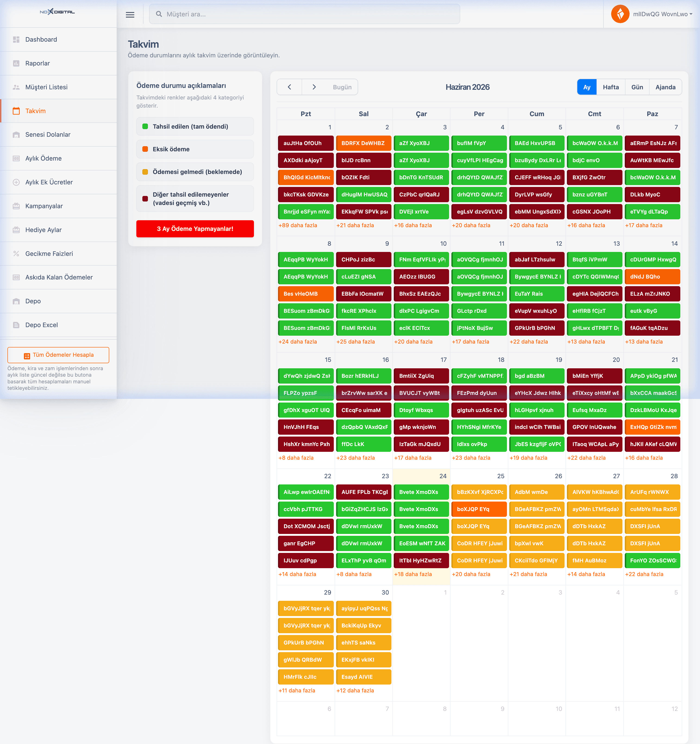Open the FonYO ZOsSCWG event on June 28

(653, 561)
